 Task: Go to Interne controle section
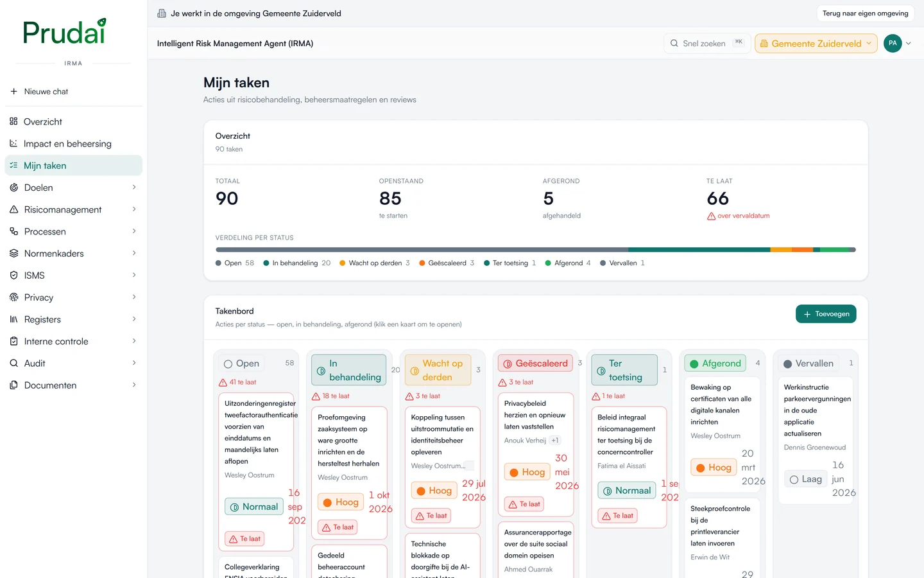click(x=73, y=341)
